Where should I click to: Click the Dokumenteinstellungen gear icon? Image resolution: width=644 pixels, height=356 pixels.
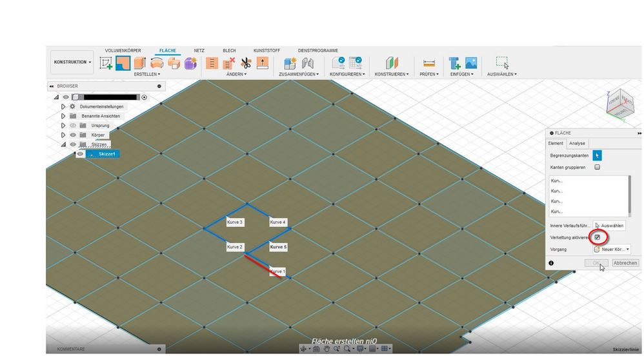tap(73, 106)
